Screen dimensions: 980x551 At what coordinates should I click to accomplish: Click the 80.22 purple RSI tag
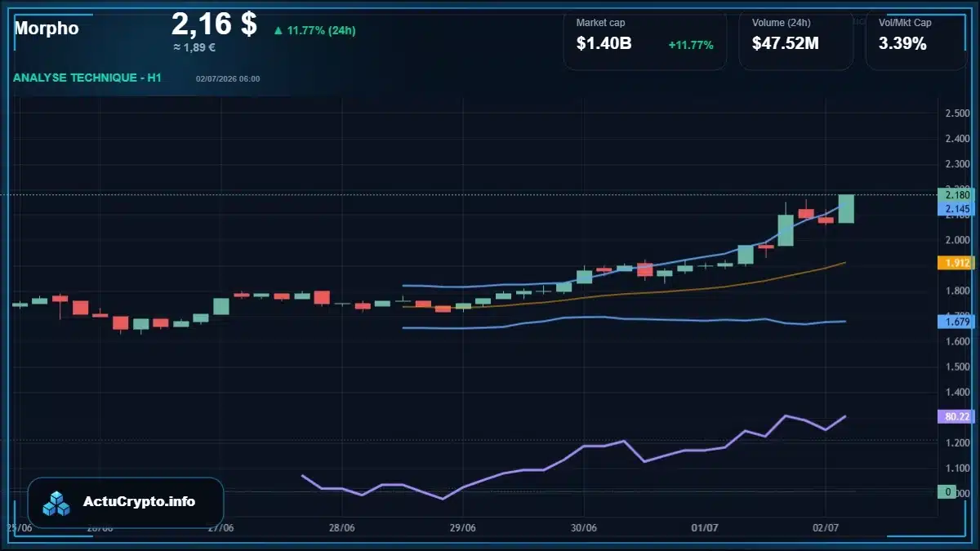pos(957,416)
